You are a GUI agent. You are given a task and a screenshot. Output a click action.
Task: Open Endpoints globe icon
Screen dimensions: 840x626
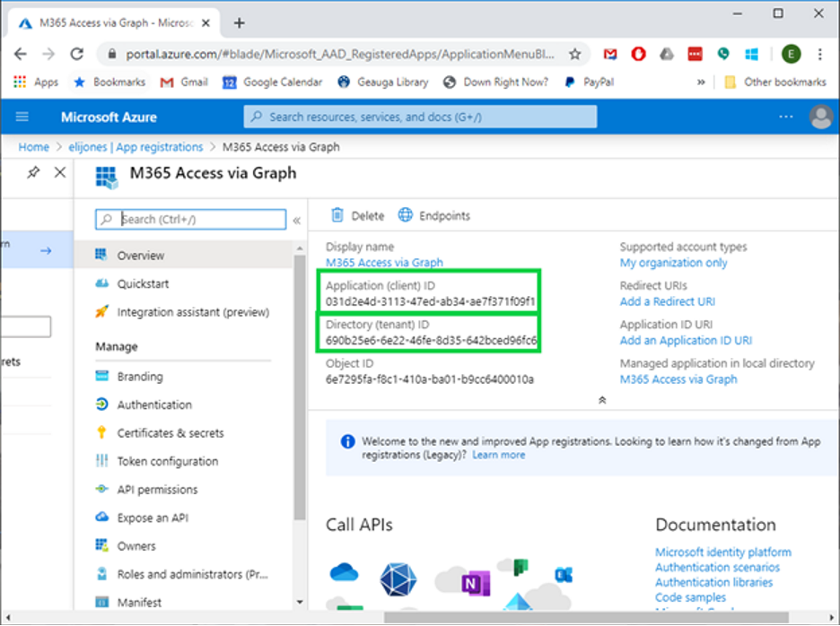(406, 215)
